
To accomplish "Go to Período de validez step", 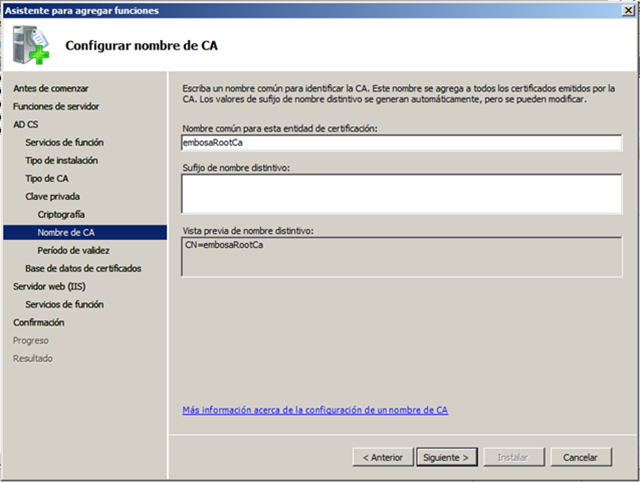I will (73, 250).
